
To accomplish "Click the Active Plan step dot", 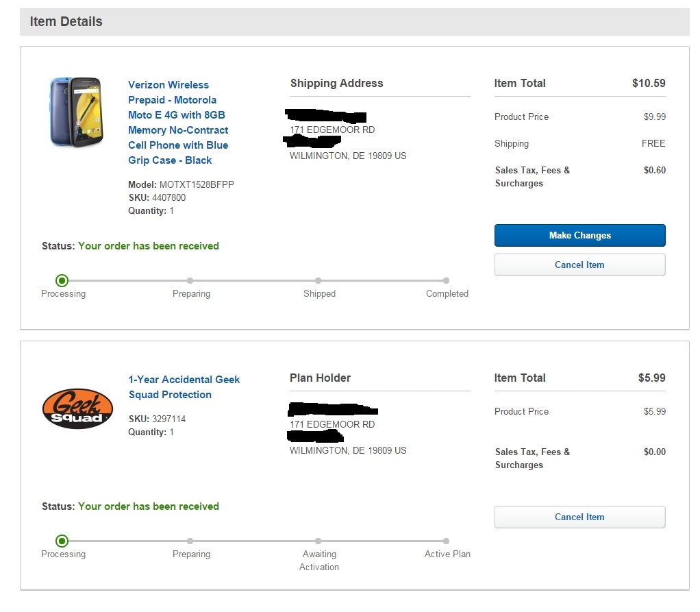I will 446,541.
